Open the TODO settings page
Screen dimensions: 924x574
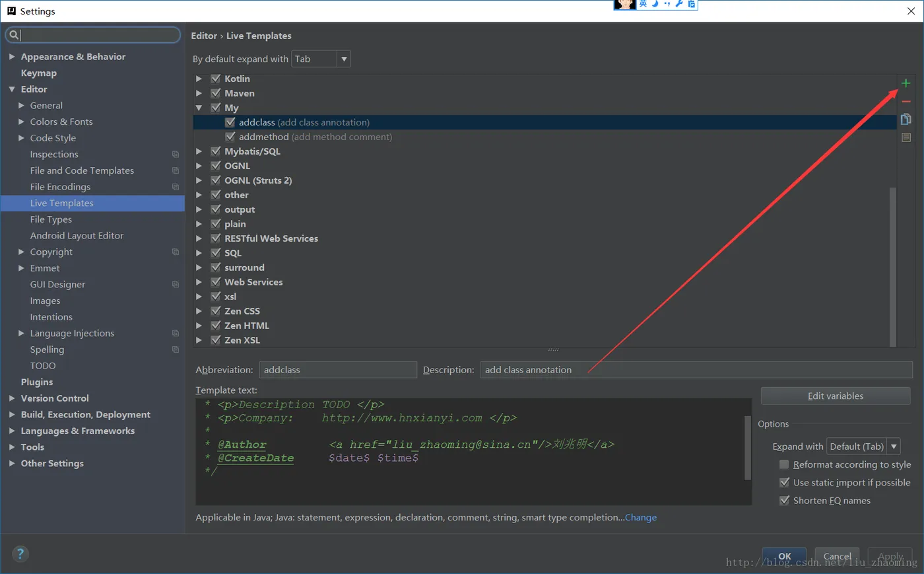click(43, 366)
